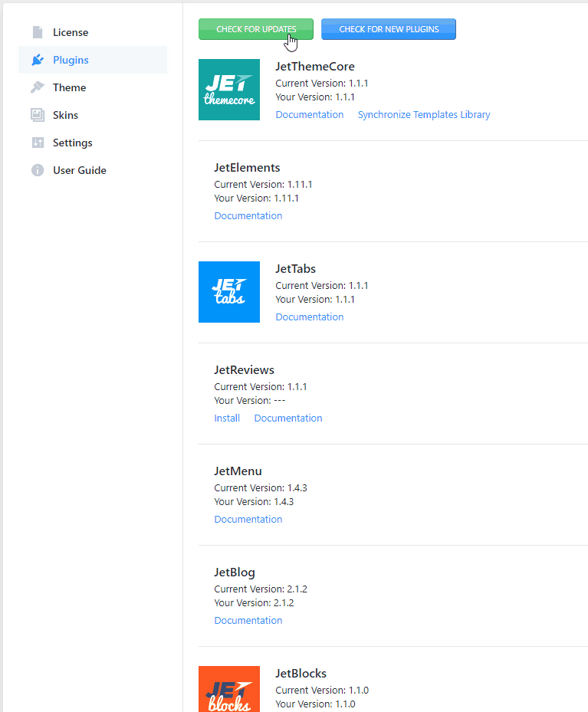Click the Plugins plug icon in sidebar
Viewport: 588px width, 712px height.
point(38,60)
